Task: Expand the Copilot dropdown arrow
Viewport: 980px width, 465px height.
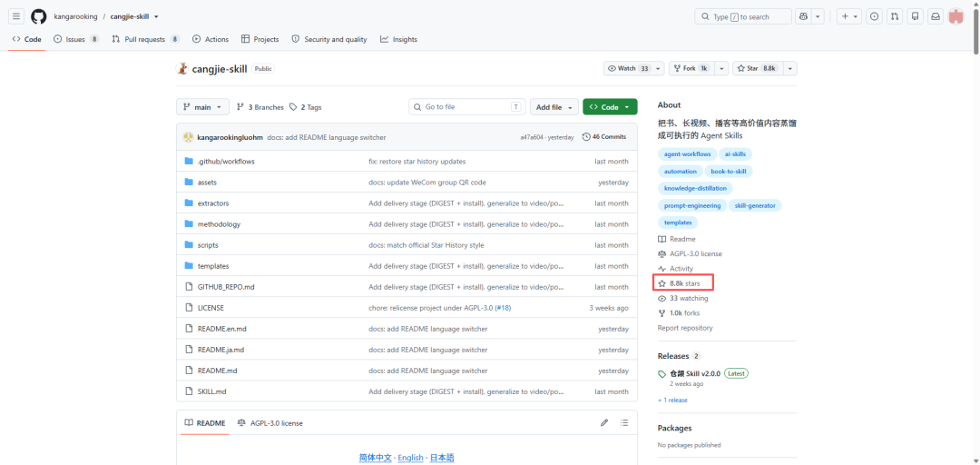Action: [818, 17]
